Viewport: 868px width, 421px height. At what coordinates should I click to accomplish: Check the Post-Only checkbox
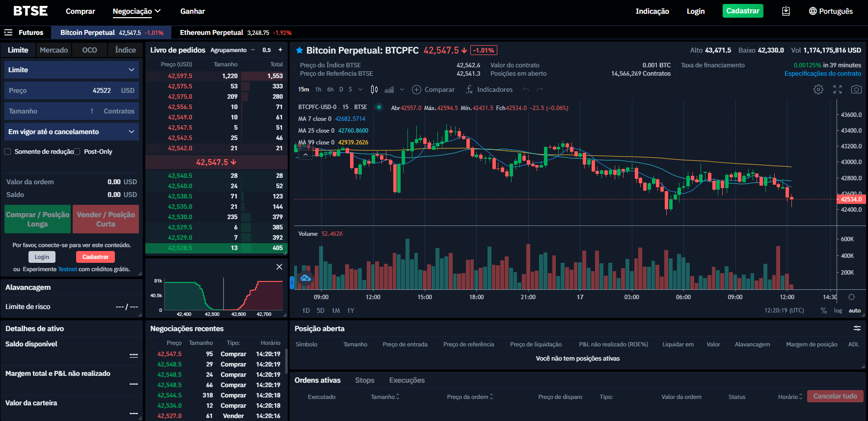[77, 152]
